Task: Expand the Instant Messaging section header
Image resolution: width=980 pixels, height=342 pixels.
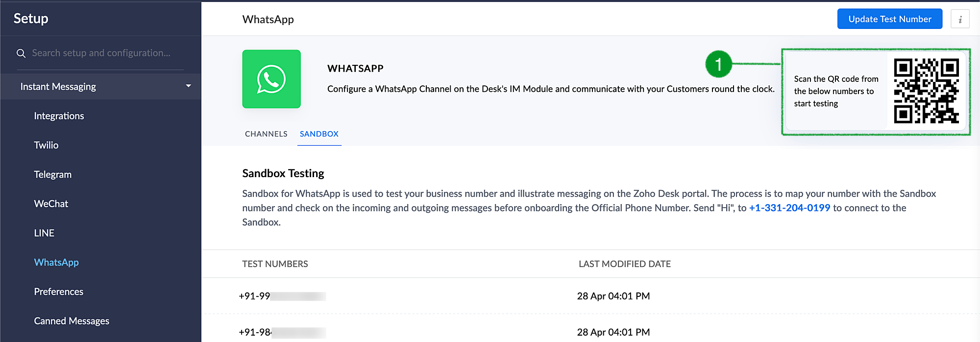Action: point(58,87)
